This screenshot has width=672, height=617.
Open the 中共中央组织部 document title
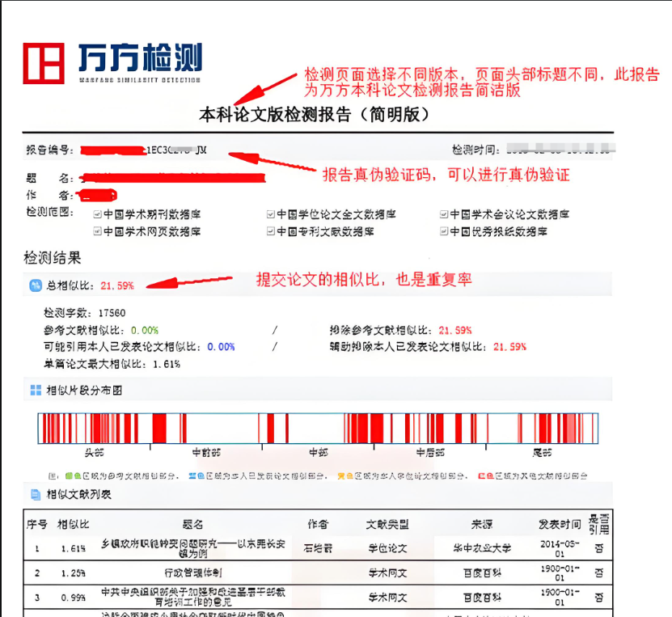pos(193,598)
